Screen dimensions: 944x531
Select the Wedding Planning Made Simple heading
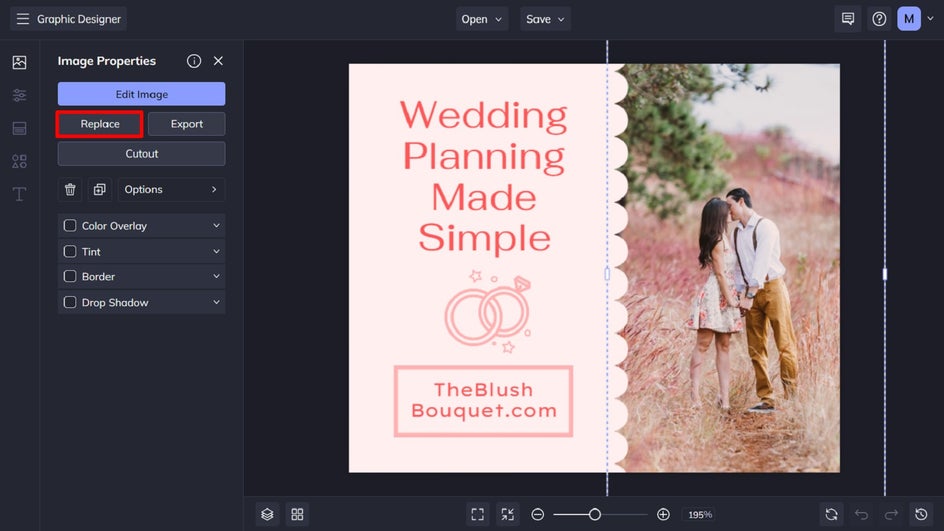coord(484,176)
